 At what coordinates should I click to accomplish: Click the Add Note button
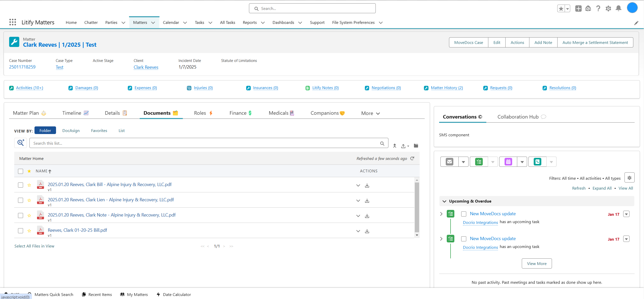tap(543, 42)
